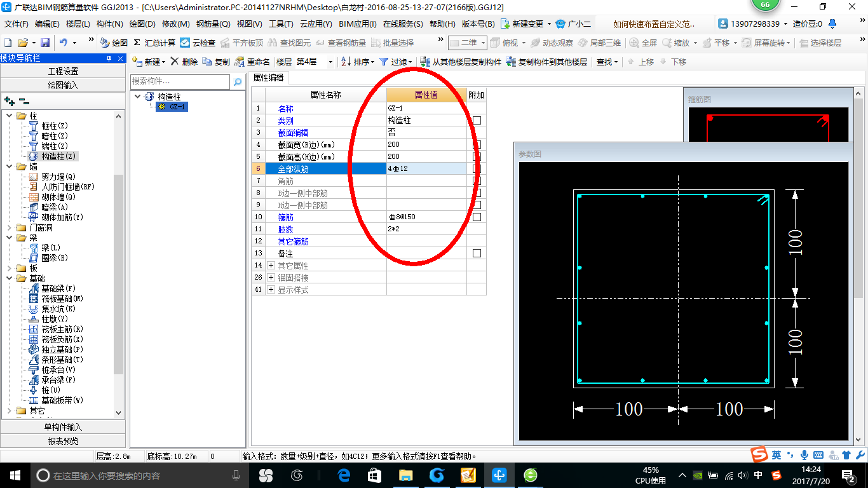The width and height of the screenshot is (868, 488).
Task: Click the 平齐板顶 tool
Action: (x=241, y=43)
